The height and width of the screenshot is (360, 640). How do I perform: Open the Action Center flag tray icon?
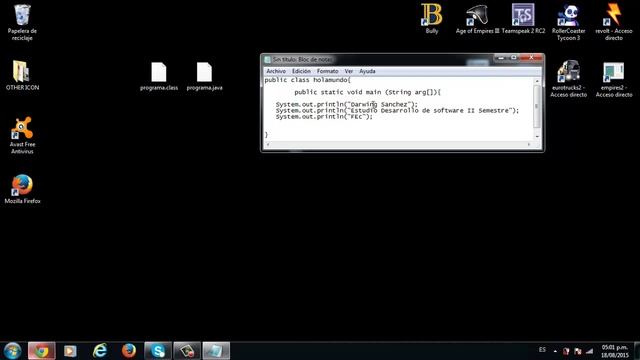pos(578,351)
